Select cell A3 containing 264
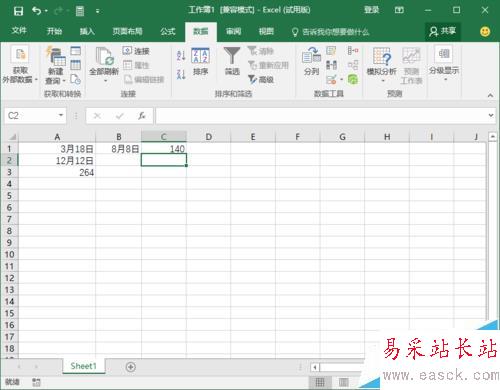The height and width of the screenshot is (390, 500). tap(57, 172)
